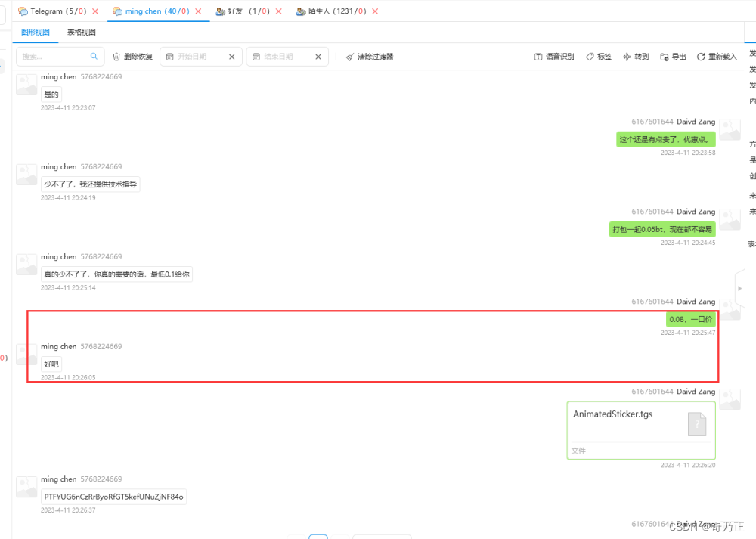Viewport: 756px width, 539px height.
Task: Select message 这个还是有点贵了，优惠点。
Action: tap(666, 139)
